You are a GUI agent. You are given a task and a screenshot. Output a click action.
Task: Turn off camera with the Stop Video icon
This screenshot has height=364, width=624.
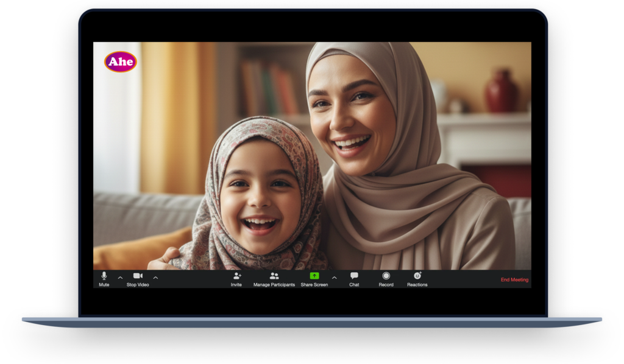[x=138, y=276]
